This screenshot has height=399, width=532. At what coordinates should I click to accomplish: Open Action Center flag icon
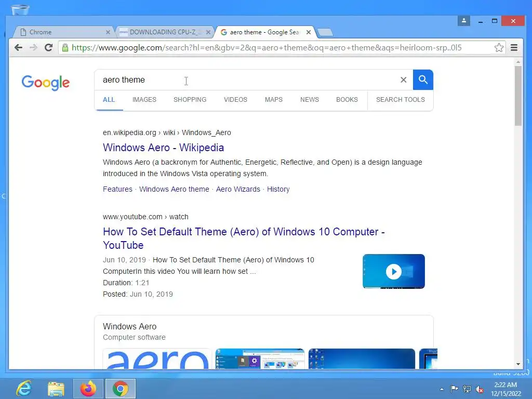(454, 389)
